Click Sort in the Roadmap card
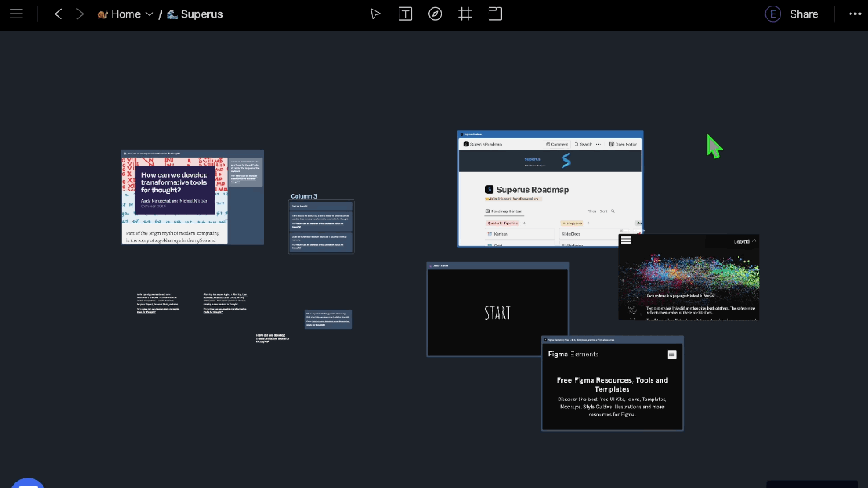 604,211
